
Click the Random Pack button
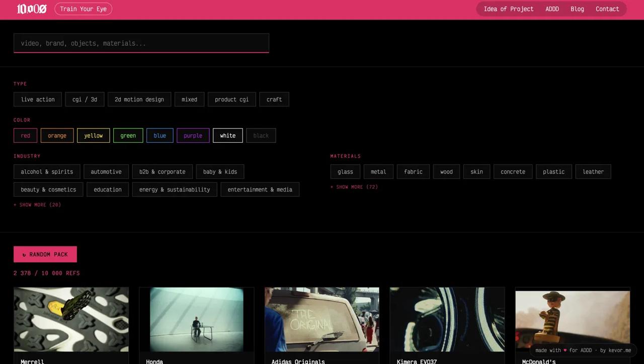(x=45, y=254)
